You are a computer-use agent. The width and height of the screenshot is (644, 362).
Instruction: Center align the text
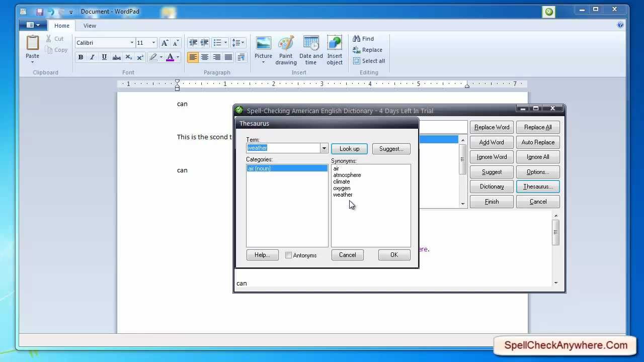point(205,57)
